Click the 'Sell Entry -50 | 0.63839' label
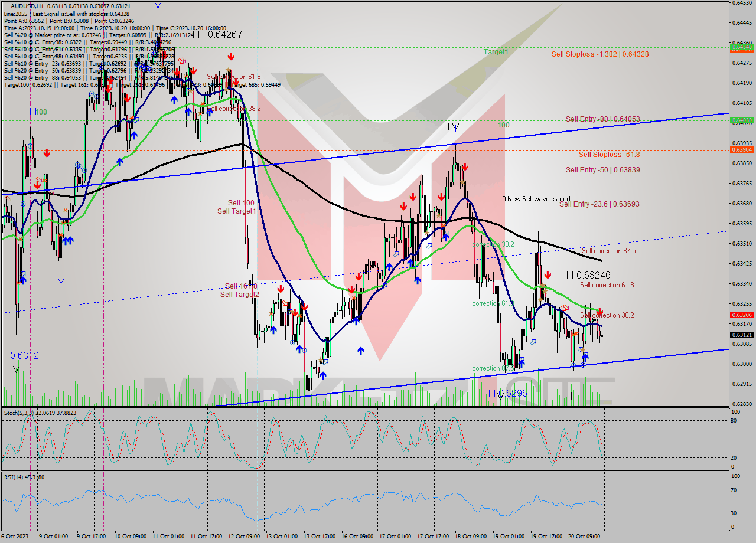Image resolution: width=756 pixels, height=543 pixels. point(602,169)
